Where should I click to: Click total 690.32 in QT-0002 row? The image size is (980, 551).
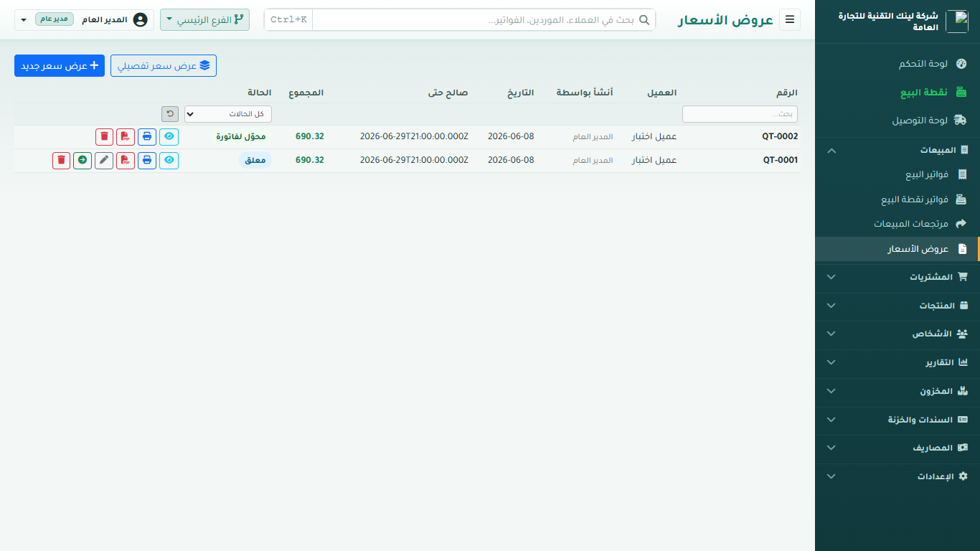pos(310,136)
